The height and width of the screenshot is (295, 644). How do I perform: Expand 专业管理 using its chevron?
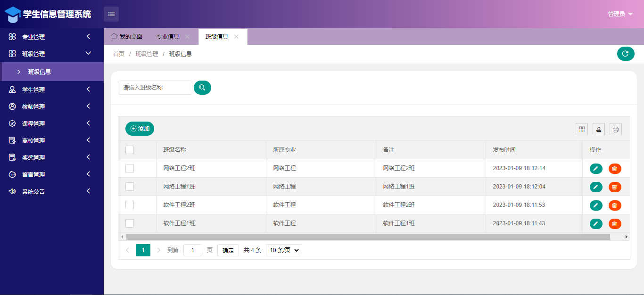[88, 36]
